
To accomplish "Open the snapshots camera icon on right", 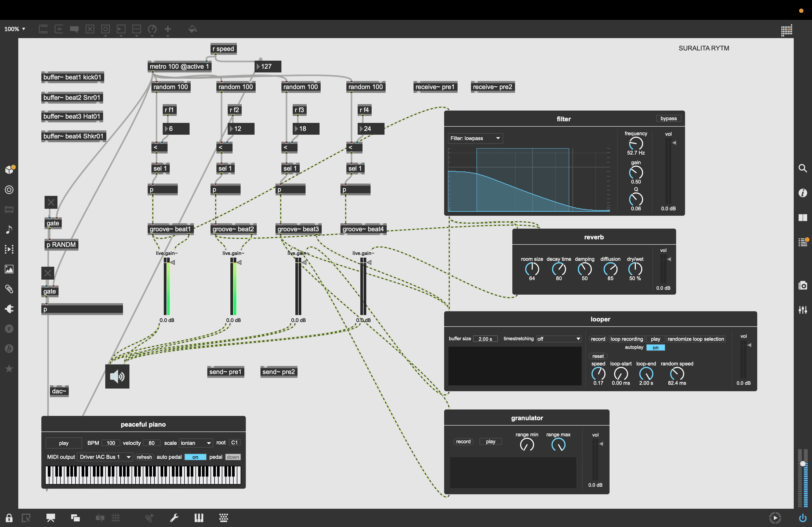I will click(x=802, y=285).
